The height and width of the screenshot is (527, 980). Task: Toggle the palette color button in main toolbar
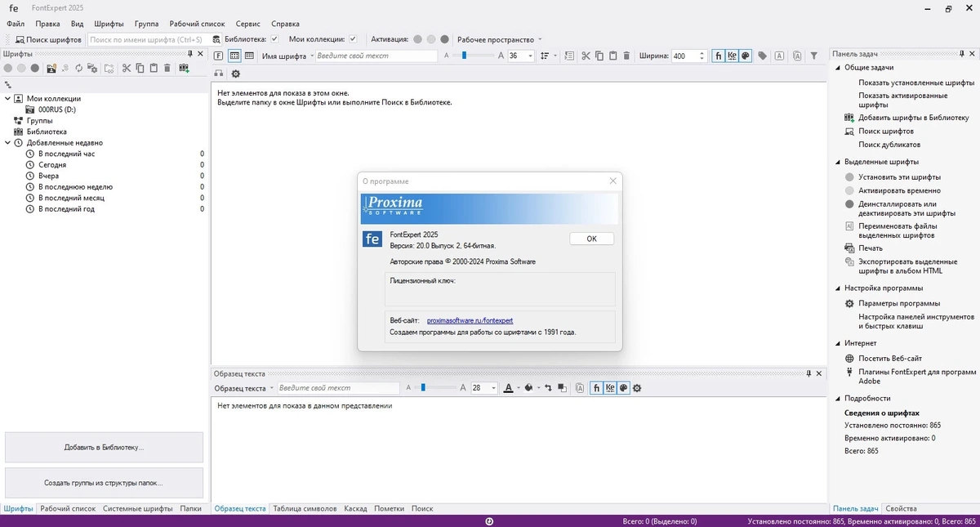[x=746, y=56]
